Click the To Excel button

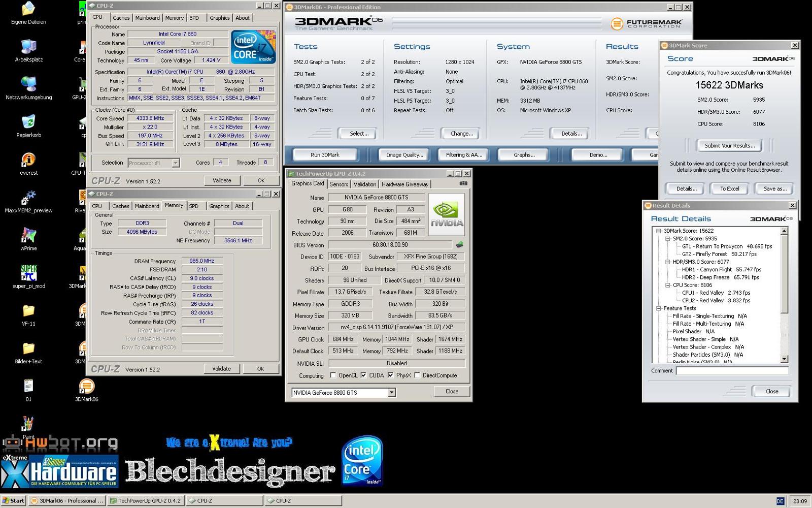pyautogui.click(x=729, y=188)
